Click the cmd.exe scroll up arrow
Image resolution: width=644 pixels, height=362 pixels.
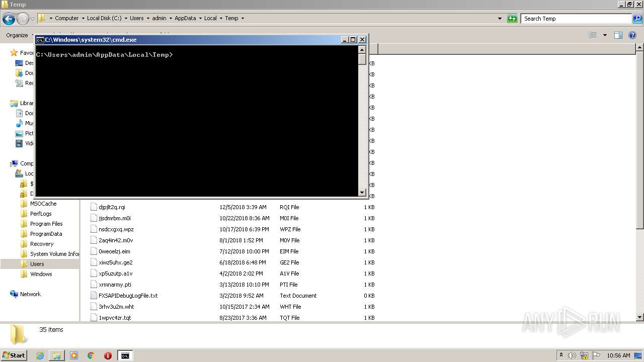pyautogui.click(x=362, y=49)
